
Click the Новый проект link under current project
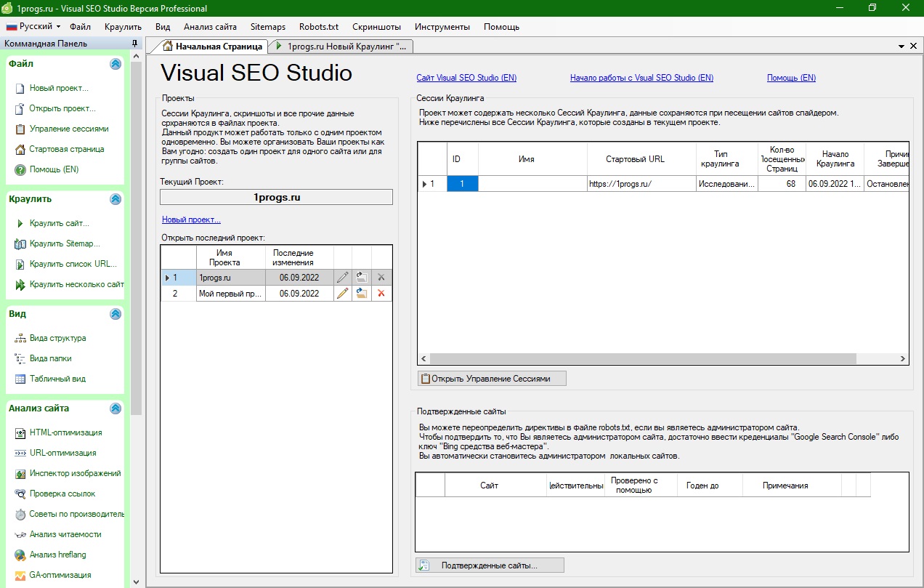point(191,220)
